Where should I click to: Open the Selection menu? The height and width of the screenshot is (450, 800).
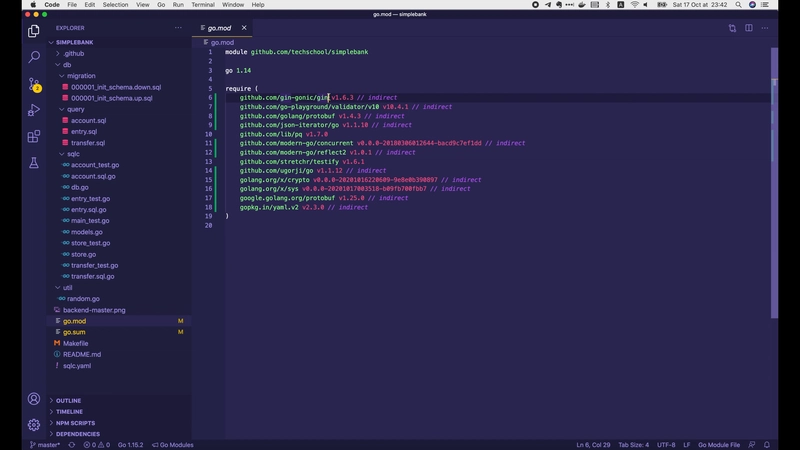tap(115, 5)
